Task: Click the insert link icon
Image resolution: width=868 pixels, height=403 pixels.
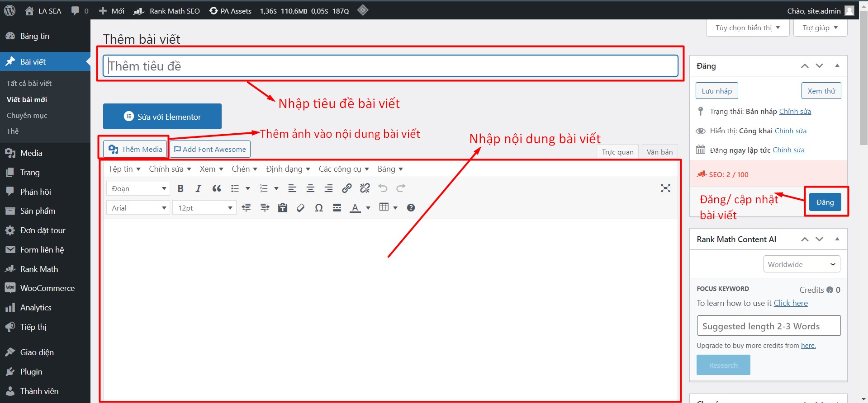Action: pyautogui.click(x=346, y=188)
